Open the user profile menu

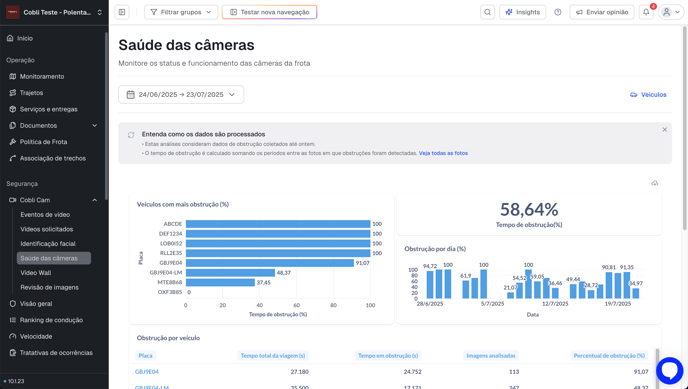click(670, 12)
